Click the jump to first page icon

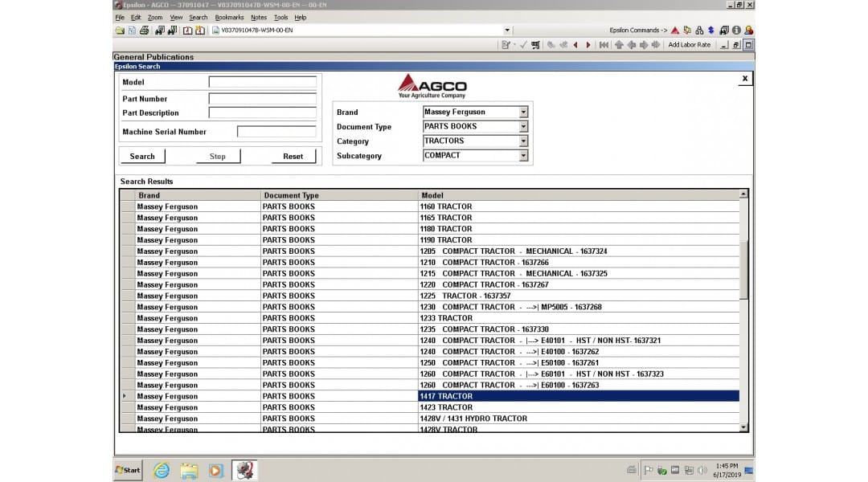[604, 45]
